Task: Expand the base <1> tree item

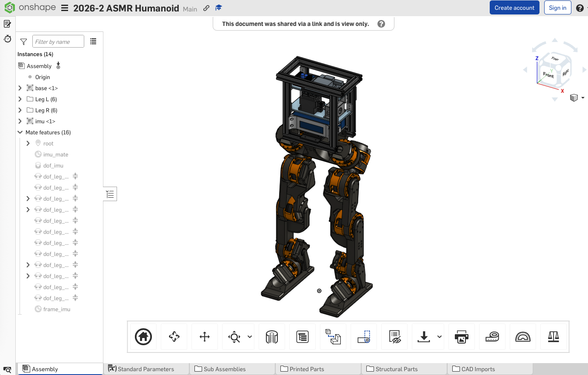Action: coord(20,88)
